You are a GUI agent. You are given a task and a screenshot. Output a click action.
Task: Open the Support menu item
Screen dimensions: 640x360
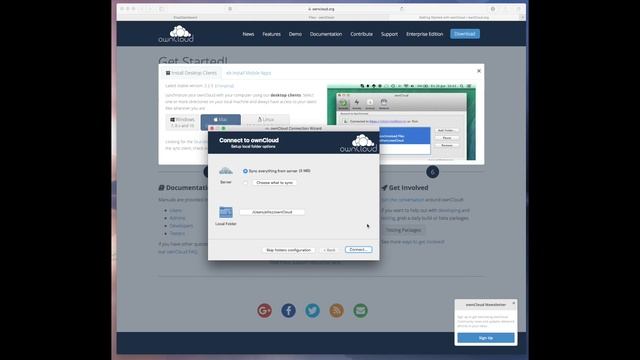[x=389, y=34]
